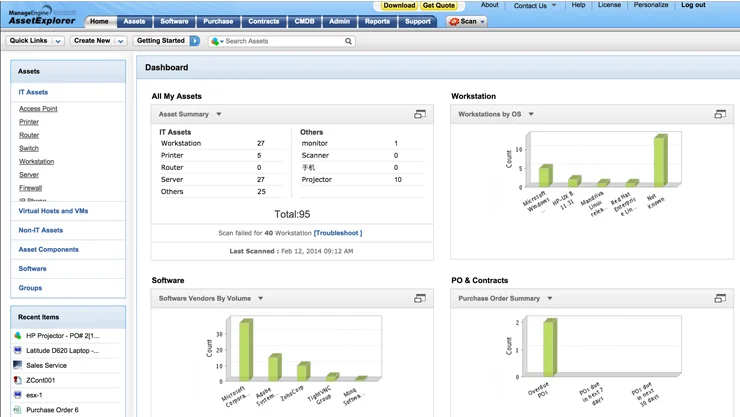Open the Contracts tab

(x=264, y=21)
